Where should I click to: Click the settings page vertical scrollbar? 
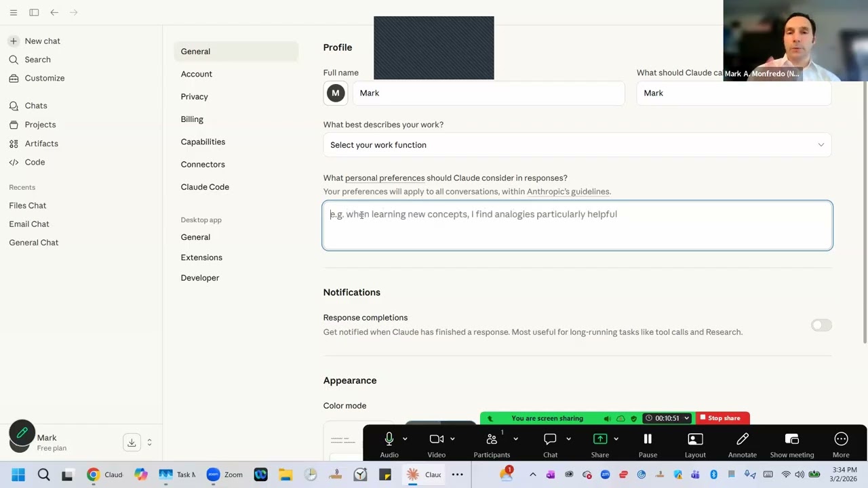(864, 213)
